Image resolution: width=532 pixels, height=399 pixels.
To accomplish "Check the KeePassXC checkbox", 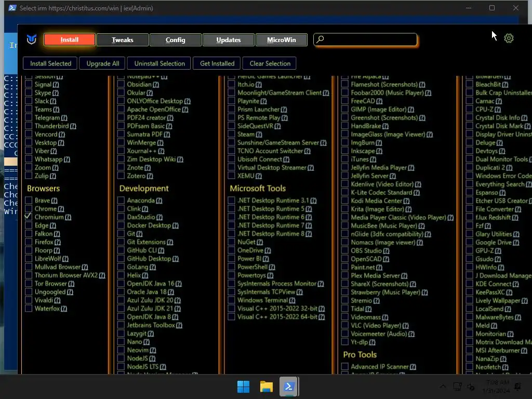I will coord(470,292).
